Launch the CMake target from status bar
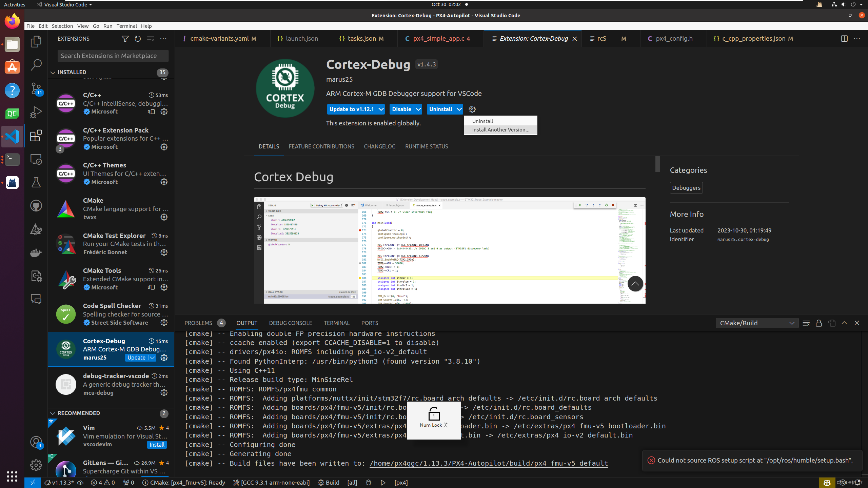Viewport: 868px width, 488px height. [383, 483]
